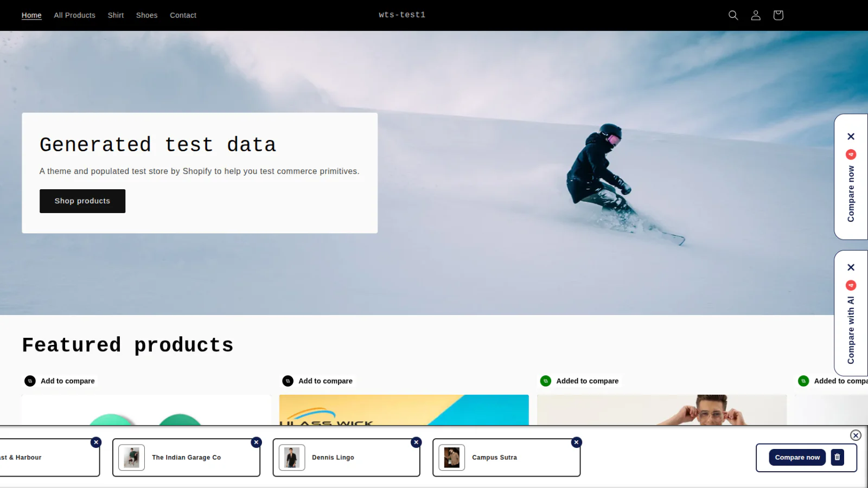
Task: Close the compare bar with circled X
Action: click(856, 435)
